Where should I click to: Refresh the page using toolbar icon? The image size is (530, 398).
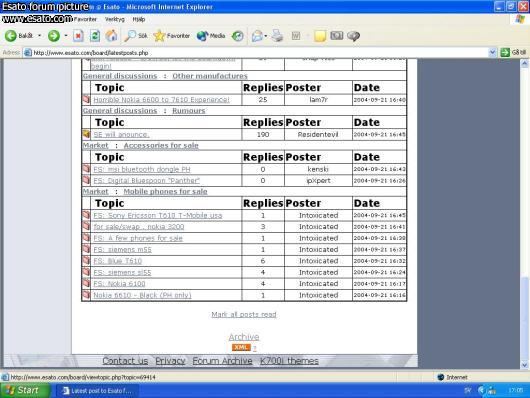click(95, 36)
